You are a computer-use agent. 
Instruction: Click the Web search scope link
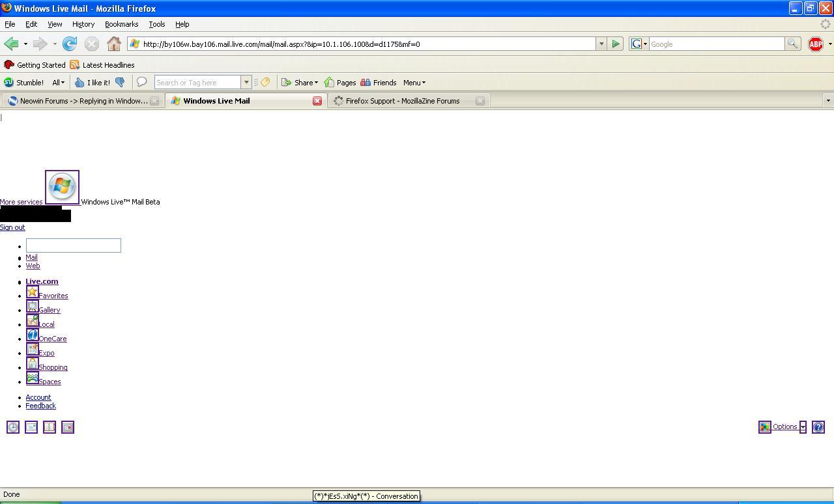33,266
